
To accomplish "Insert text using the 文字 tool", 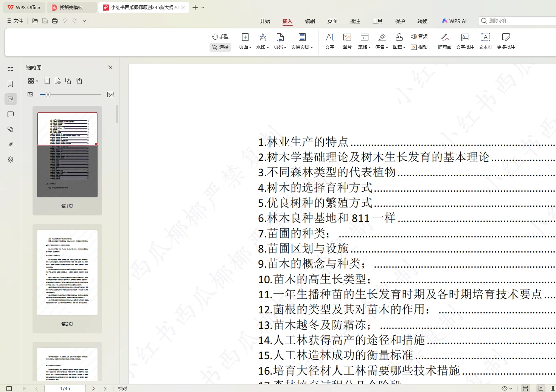I will click(x=329, y=41).
